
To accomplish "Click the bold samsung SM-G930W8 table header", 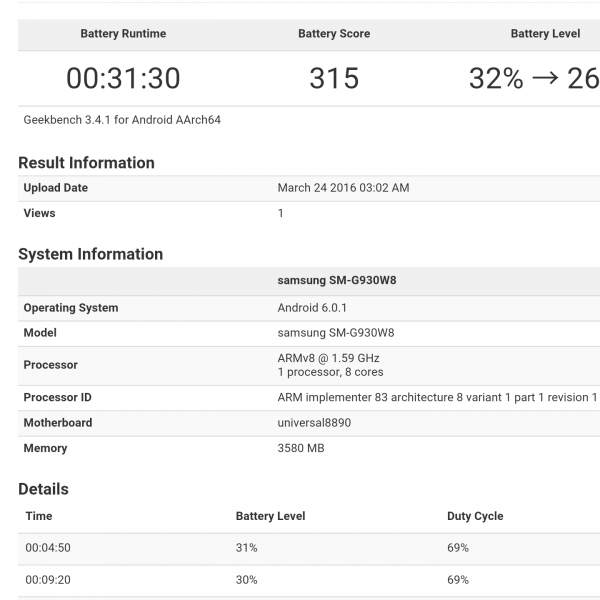I will pyautogui.click(x=329, y=281).
